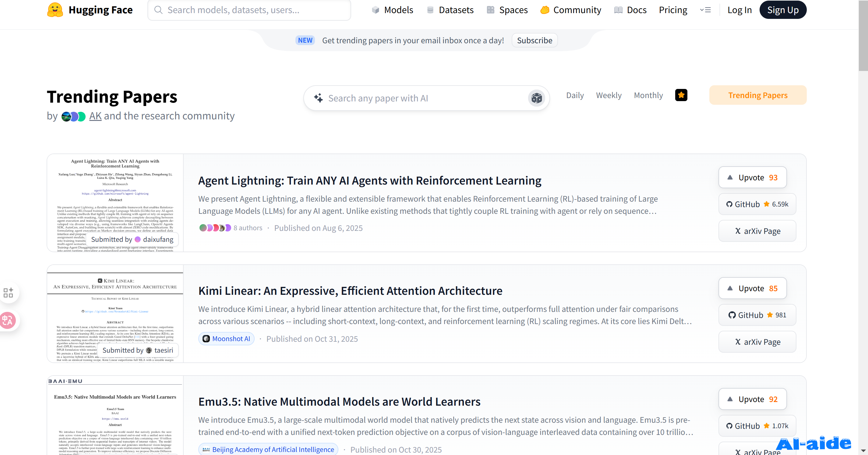Upvote the Kimi Linear paper
Viewport: 868px width, 455px height.
pos(753,288)
